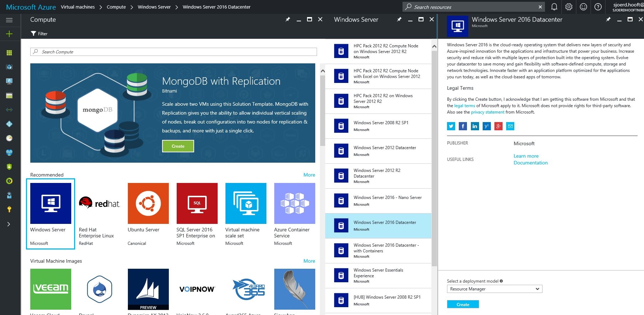Click Windows Server breadcrumb
The image size is (644, 315).
tap(154, 7)
